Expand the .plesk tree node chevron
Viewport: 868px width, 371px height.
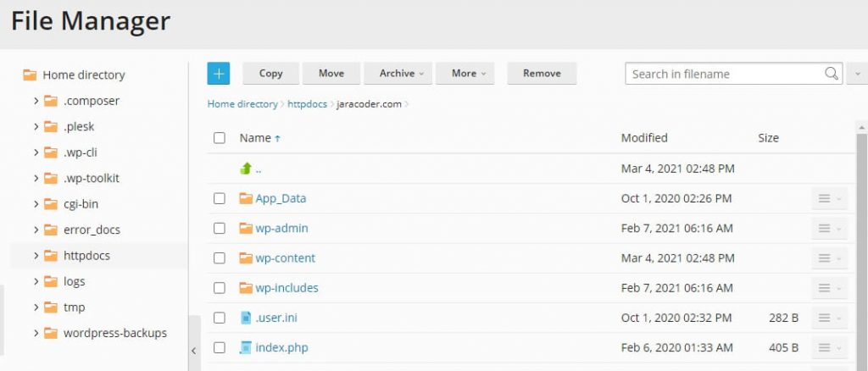[36, 126]
